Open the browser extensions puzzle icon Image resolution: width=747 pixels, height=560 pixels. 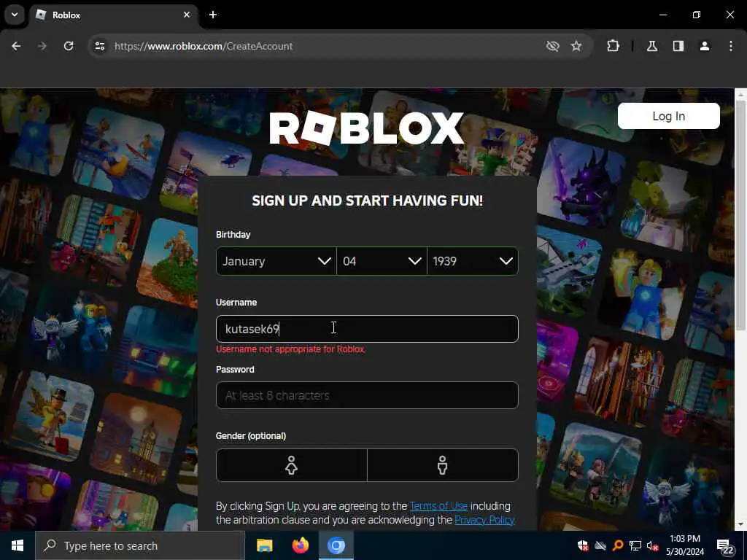tap(613, 46)
